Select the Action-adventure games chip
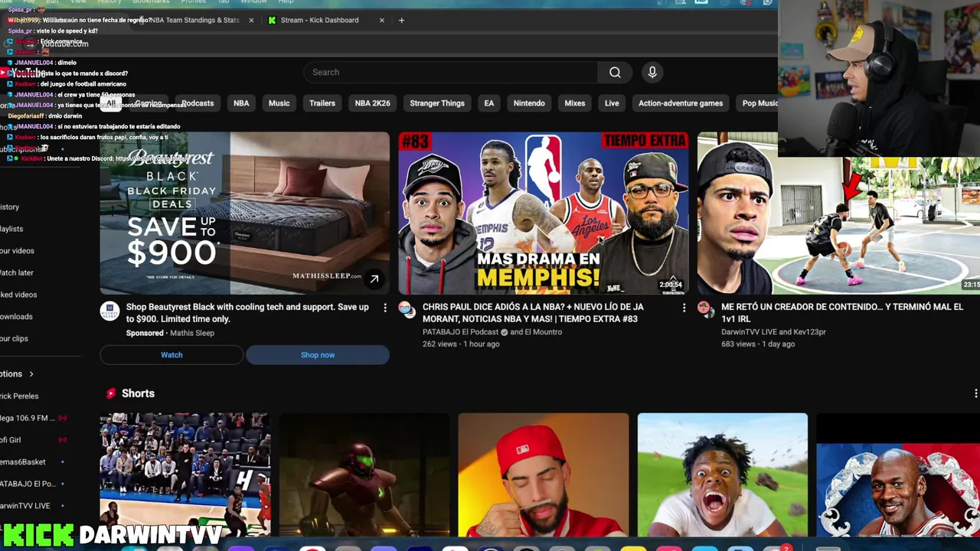This screenshot has width=980, height=551. [x=681, y=103]
